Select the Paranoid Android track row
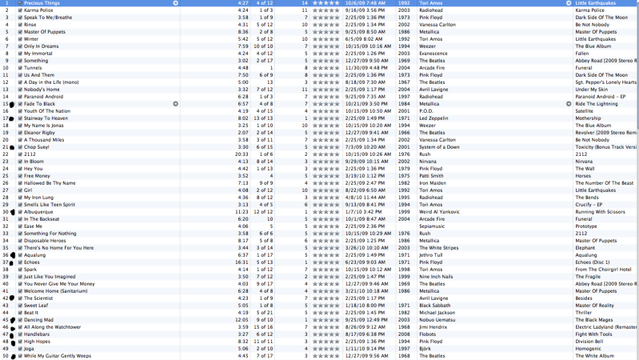639x360 pixels. (320, 97)
